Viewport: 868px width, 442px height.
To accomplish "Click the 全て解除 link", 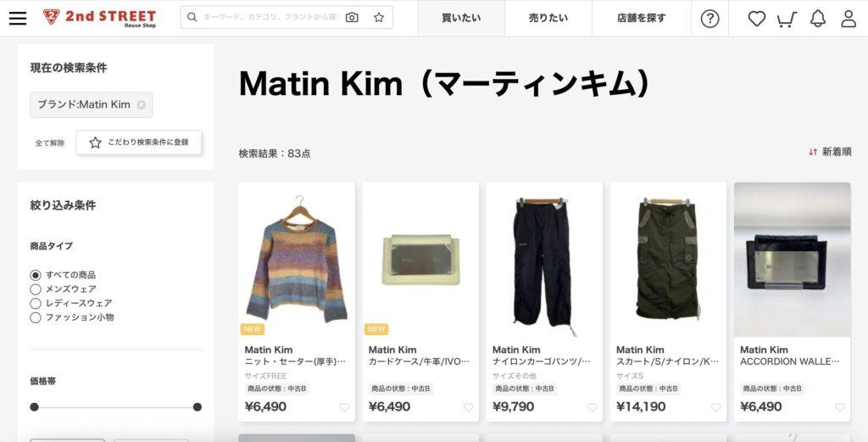I will pos(50,143).
